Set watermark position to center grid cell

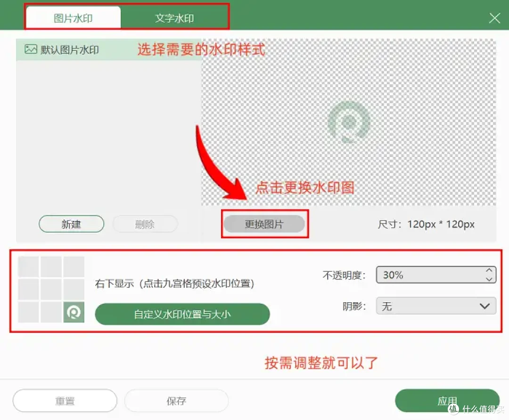pos(51,289)
